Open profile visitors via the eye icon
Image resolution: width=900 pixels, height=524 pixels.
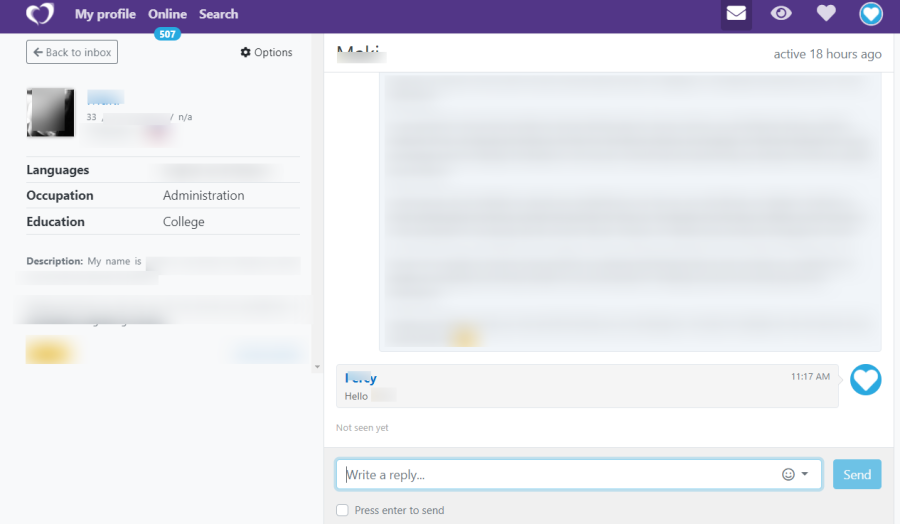781,14
